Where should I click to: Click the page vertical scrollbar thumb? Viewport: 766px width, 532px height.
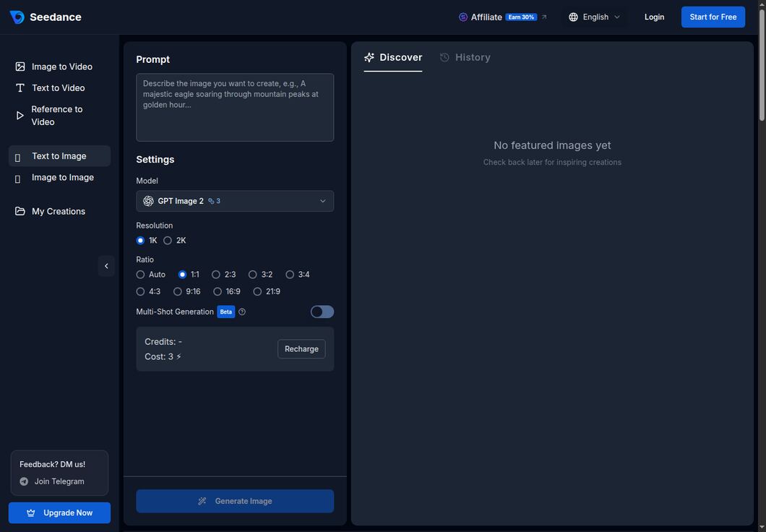click(x=762, y=64)
